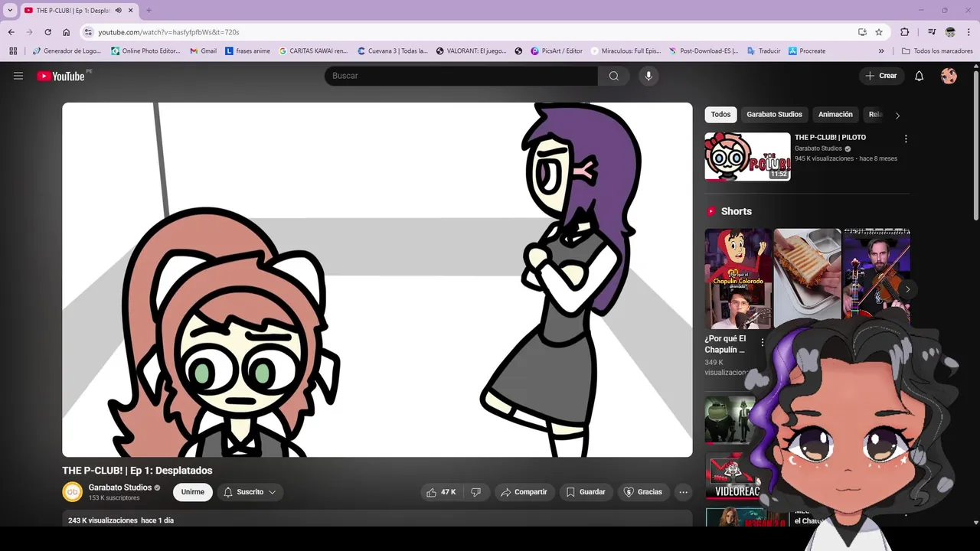Show more bookmarks with the chevron
The width and height of the screenshot is (980, 551).
pos(881,51)
